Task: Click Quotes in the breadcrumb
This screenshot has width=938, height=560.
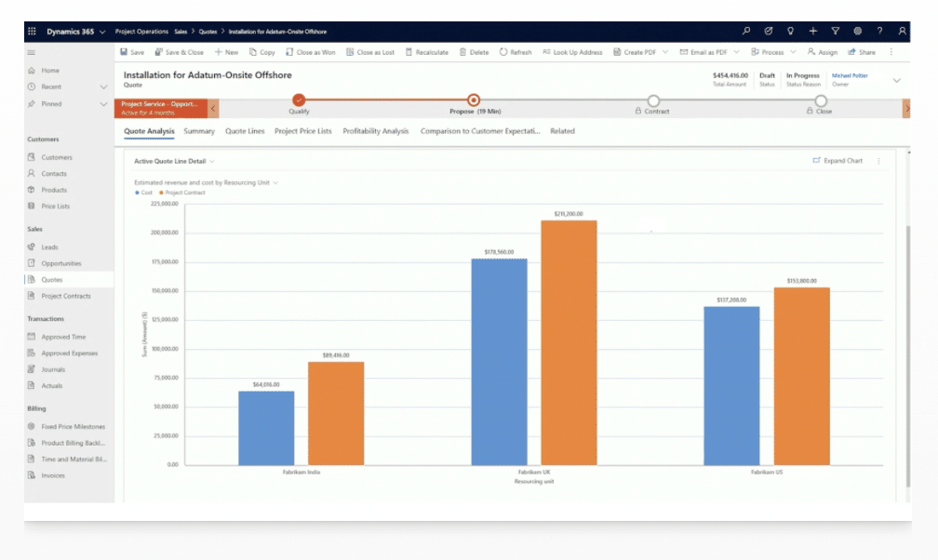Action: [x=208, y=32]
